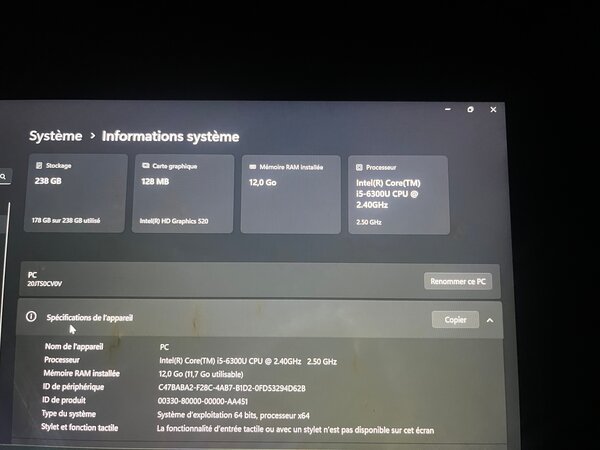The width and height of the screenshot is (600, 450).
Task: Maximize the Settings window
Action: point(471,110)
